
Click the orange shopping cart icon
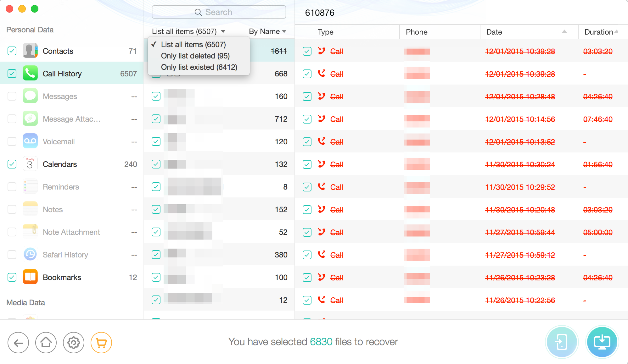[101, 343]
